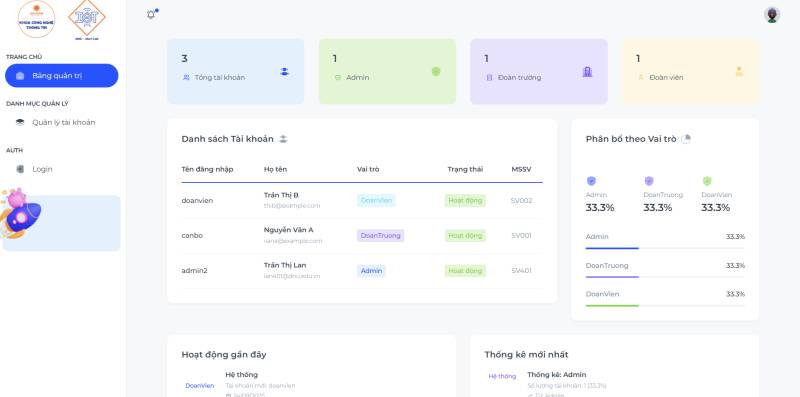
Task: Click the Khoa Công Nghệ Thông Tin logo
Action: point(36,19)
